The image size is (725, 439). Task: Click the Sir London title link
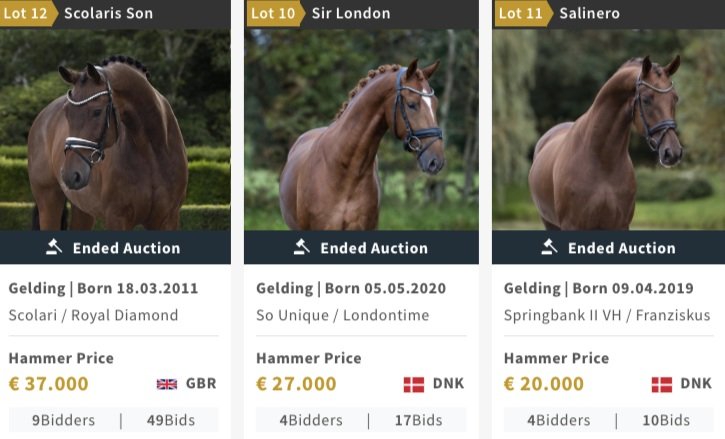(351, 13)
